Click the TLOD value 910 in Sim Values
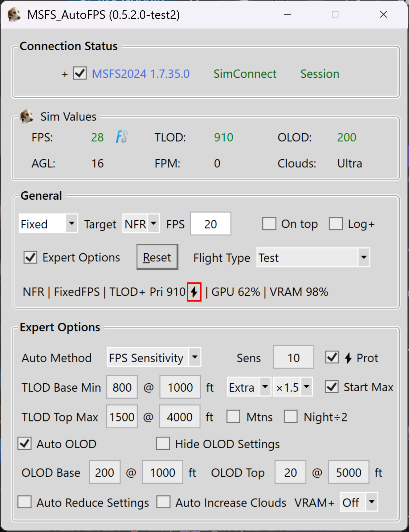 [x=224, y=137]
